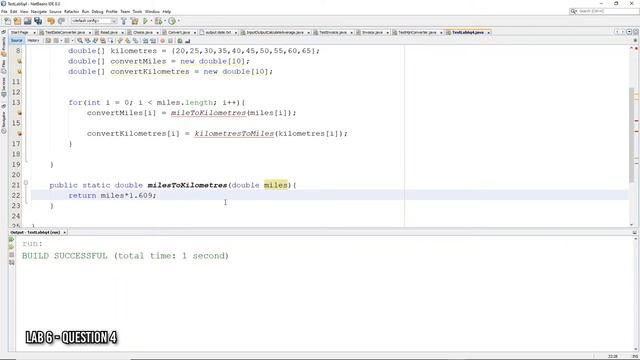The width and height of the screenshot is (640, 360).
Task: Switch editor to Source view
Action: pos(17,40)
